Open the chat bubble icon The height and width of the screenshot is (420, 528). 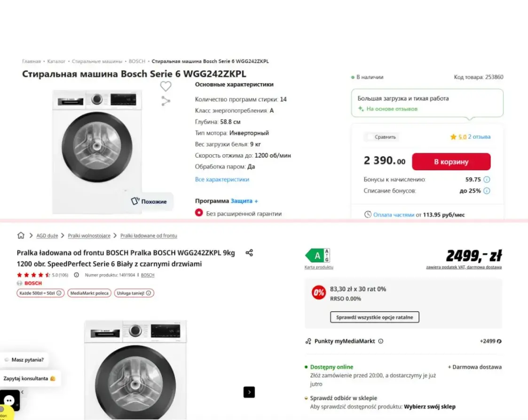(x=9, y=400)
